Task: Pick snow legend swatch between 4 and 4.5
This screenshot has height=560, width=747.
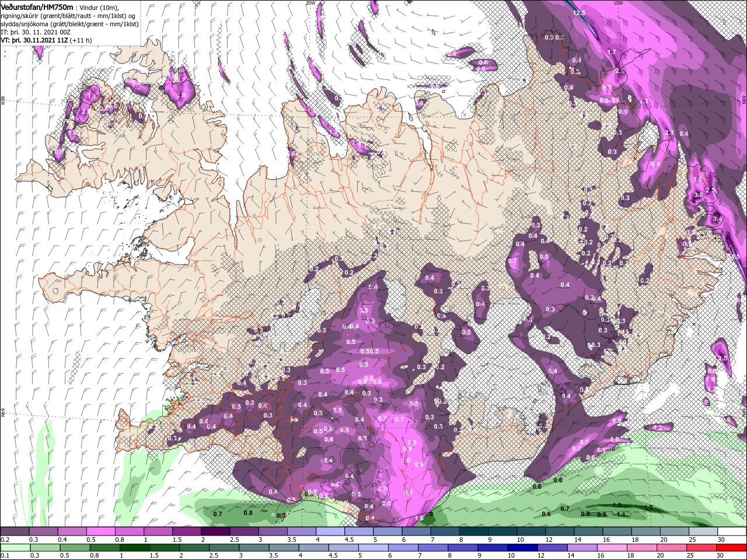Action: [x=330, y=531]
